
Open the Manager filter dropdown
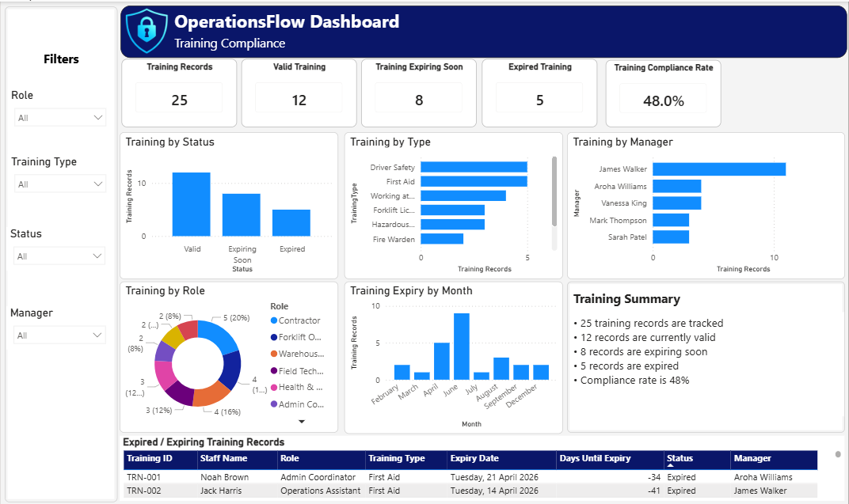(x=59, y=335)
